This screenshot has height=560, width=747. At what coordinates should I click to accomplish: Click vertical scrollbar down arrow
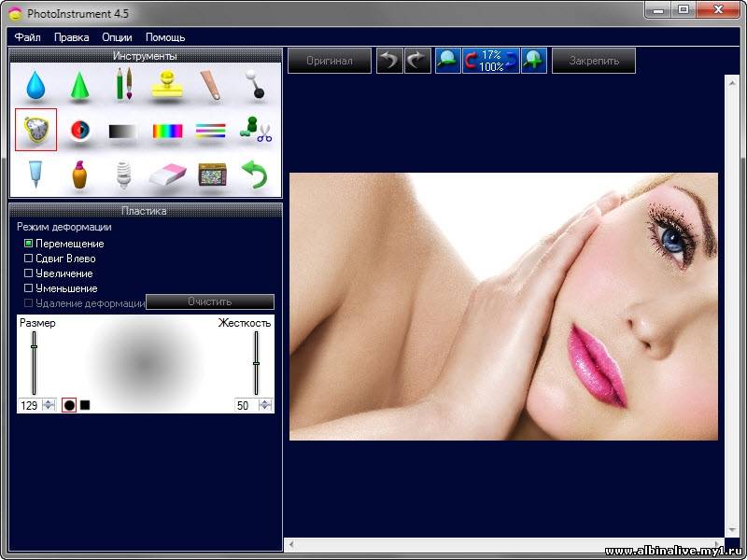pyautogui.click(x=731, y=529)
